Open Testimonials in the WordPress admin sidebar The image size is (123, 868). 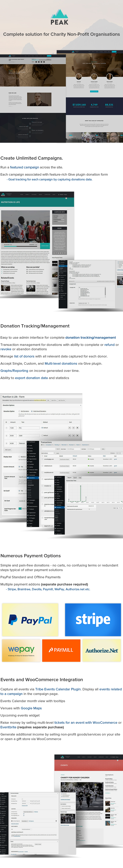click(x=33, y=454)
